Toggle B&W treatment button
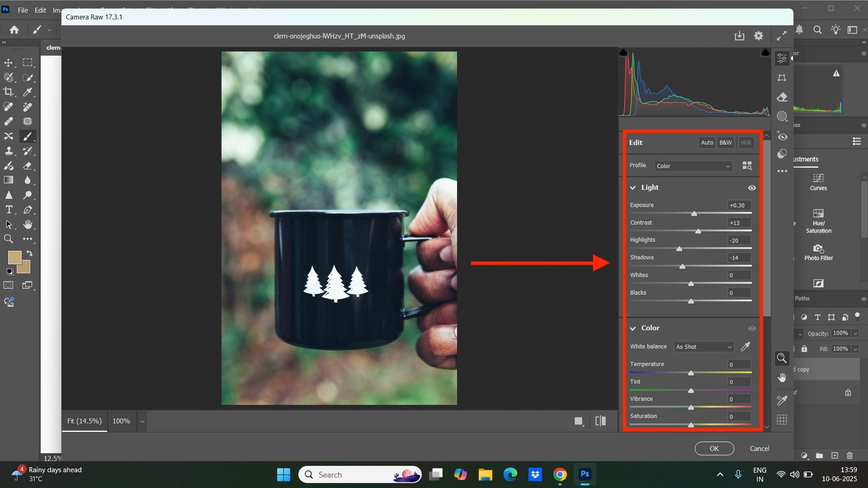The height and width of the screenshot is (488, 868). (726, 143)
